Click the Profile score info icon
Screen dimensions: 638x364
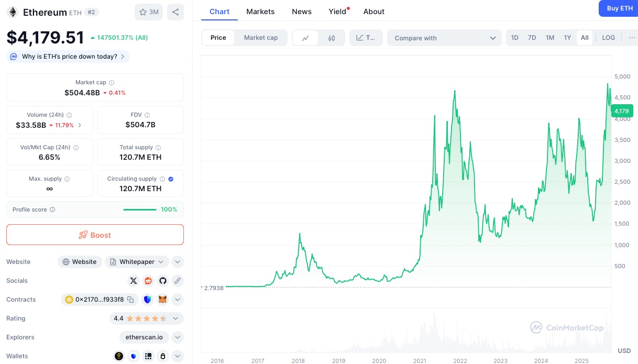click(52, 209)
